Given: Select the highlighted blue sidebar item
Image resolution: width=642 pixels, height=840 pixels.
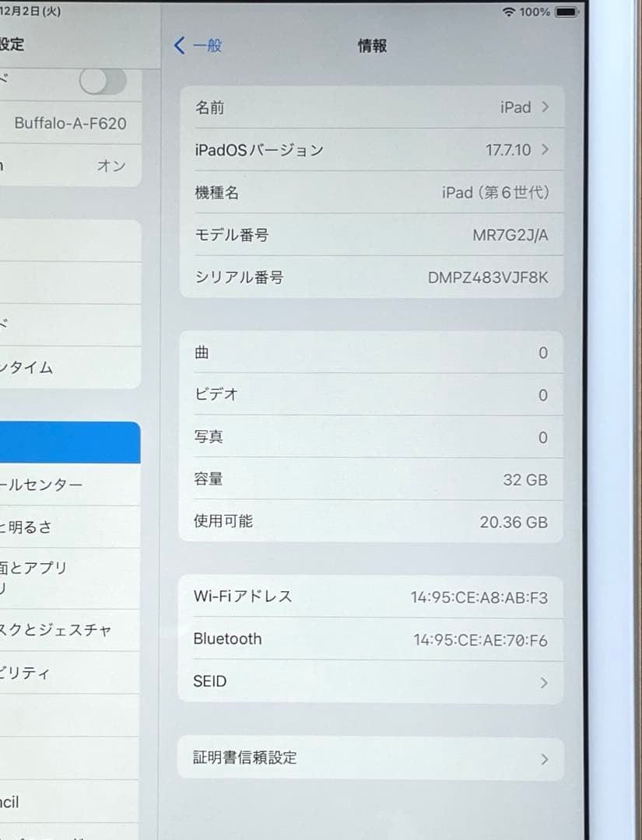Looking at the screenshot, I should tap(70, 441).
